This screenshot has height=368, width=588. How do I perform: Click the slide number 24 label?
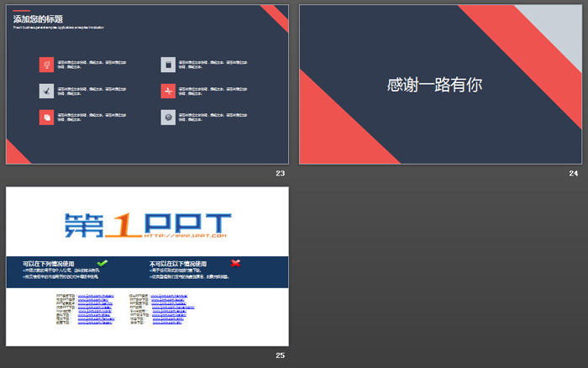(574, 173)
